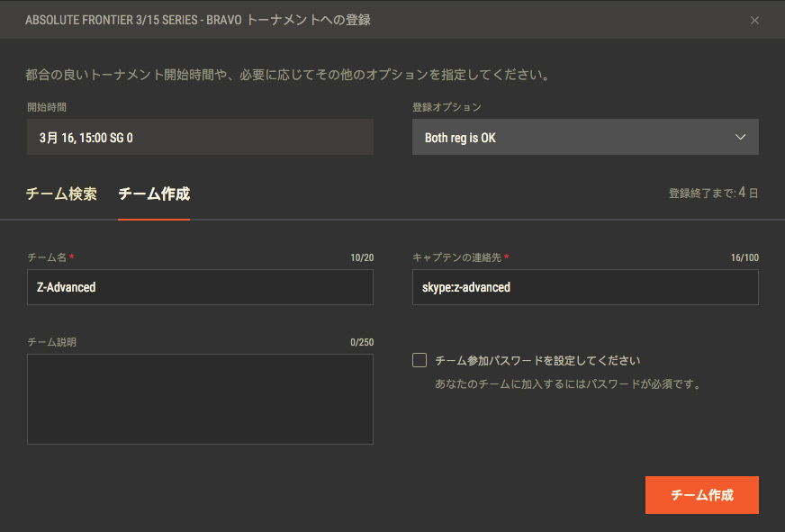Expand the chevron arrow in 登録オプション
The height and width of the screenshot is (532, 785).
(x=740, y=138)
